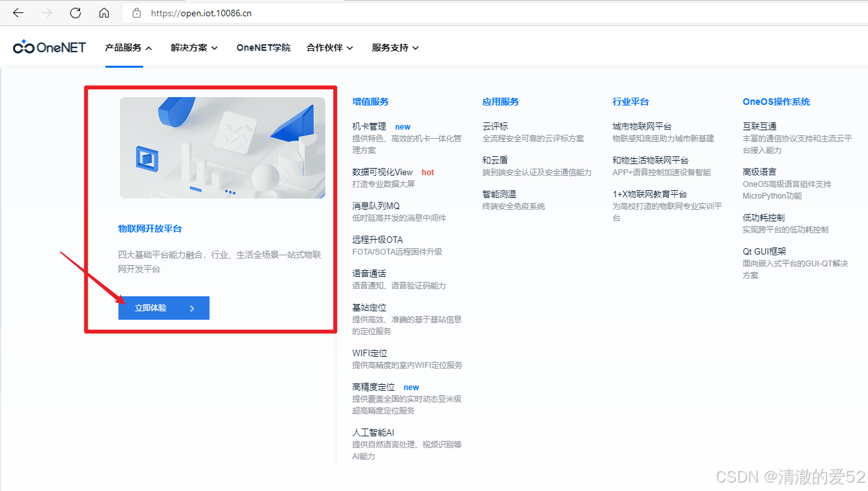The height and width of the screenshot is (491, 868).
Task: Open 云评标 application service
Action: coord(495,126)
